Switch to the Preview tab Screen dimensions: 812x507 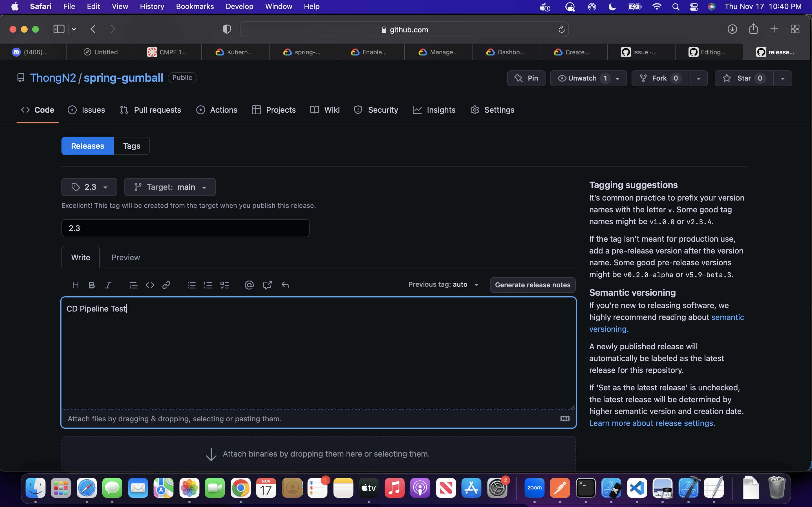(x=125, y=257)
